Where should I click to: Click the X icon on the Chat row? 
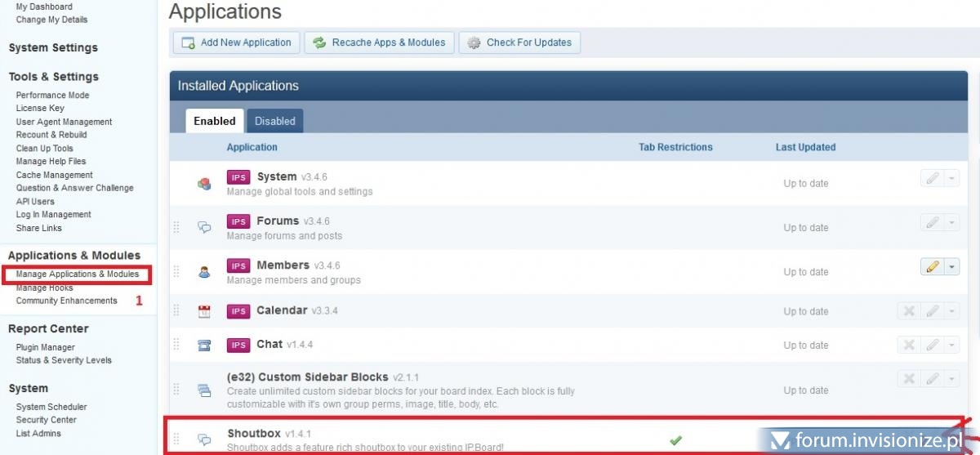[908, 346]
